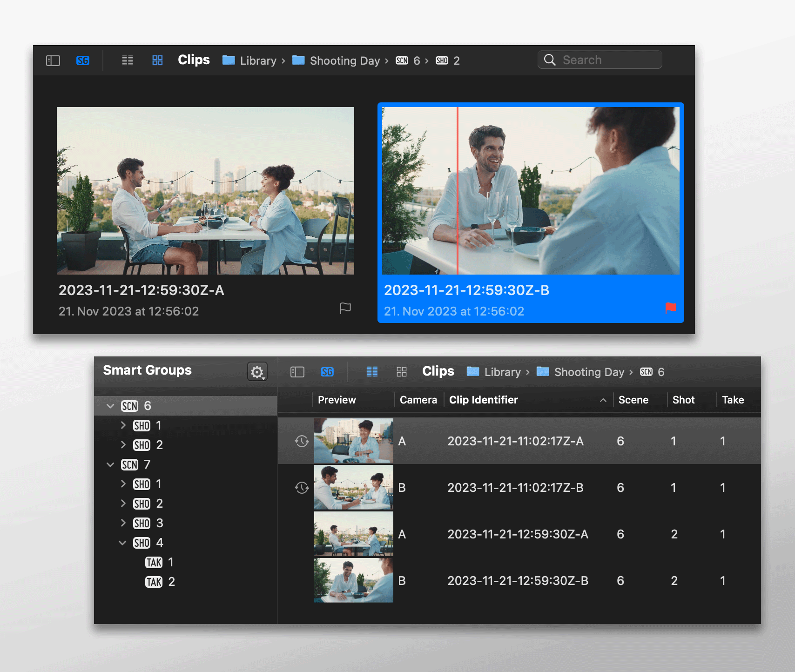
Task: Open Smart Groups settings gear
Action: (x=257, y=372)
